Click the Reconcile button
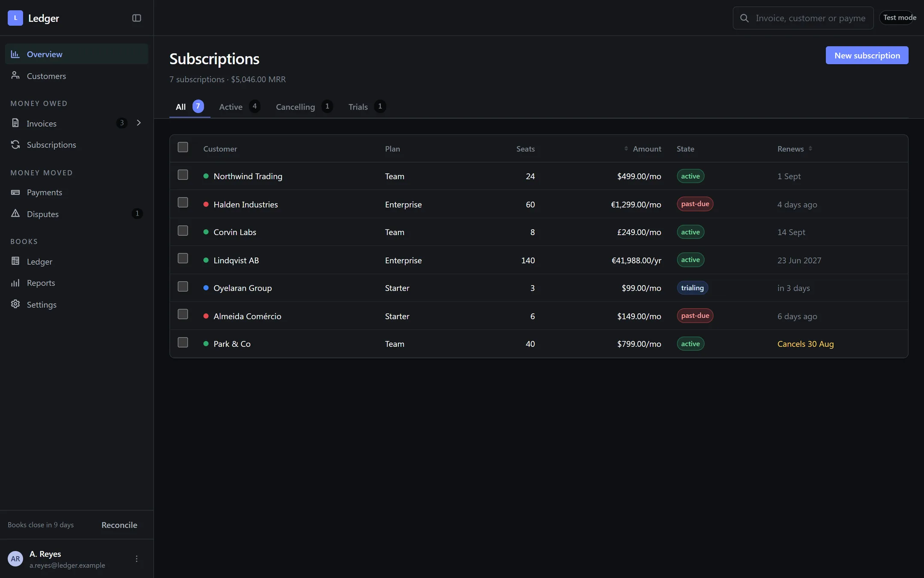 point(119,525)
